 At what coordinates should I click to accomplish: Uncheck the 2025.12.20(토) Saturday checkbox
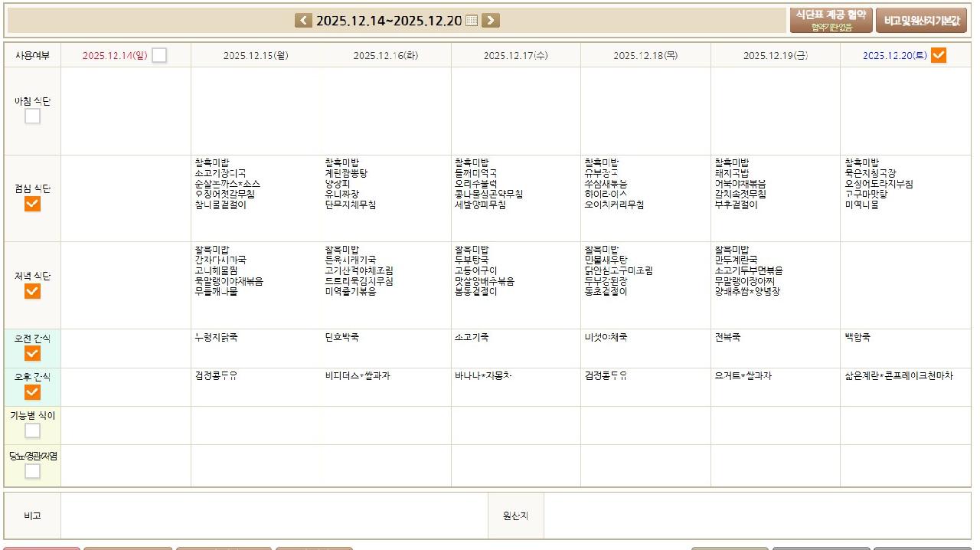[938, 55]
